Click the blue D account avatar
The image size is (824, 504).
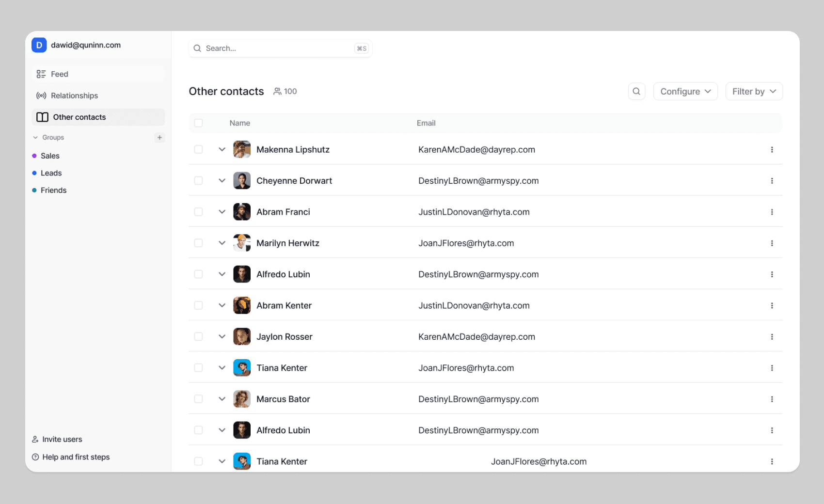[39, 45]
